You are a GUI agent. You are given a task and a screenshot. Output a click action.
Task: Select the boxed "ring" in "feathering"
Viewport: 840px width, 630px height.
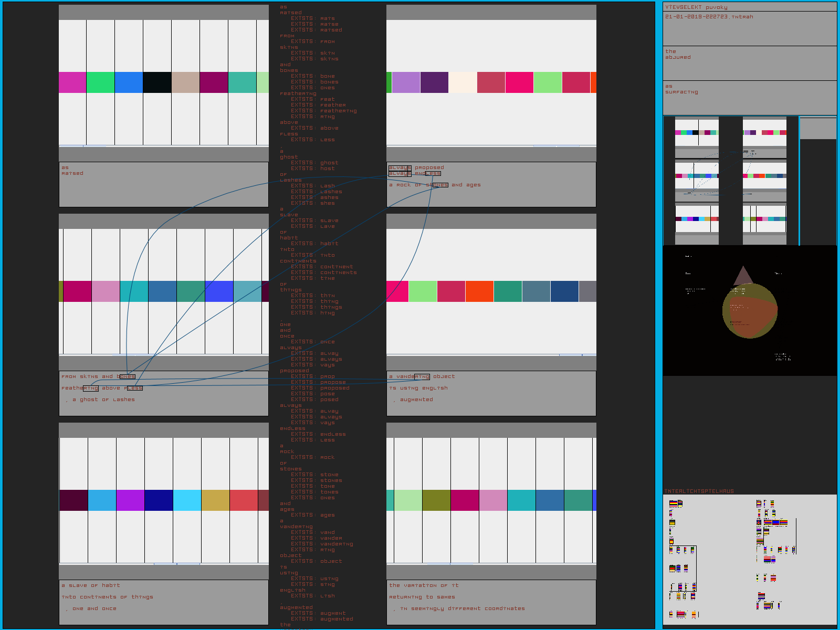91,388
